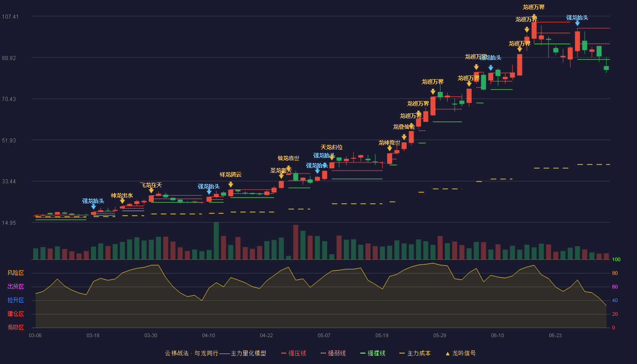
Task: Click the 06-23 date label
Action: pos(555,335)
